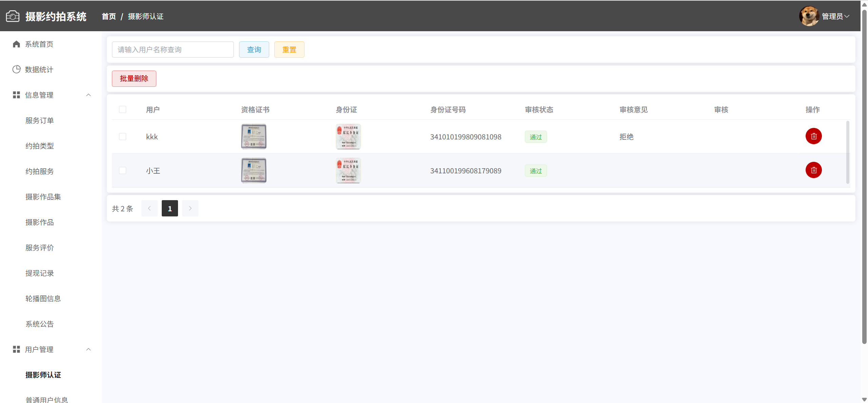Click the home icon beside 系统首页
Image resolution: width=868 pixels, height=403 pixels.
click(x=16, y=44)
